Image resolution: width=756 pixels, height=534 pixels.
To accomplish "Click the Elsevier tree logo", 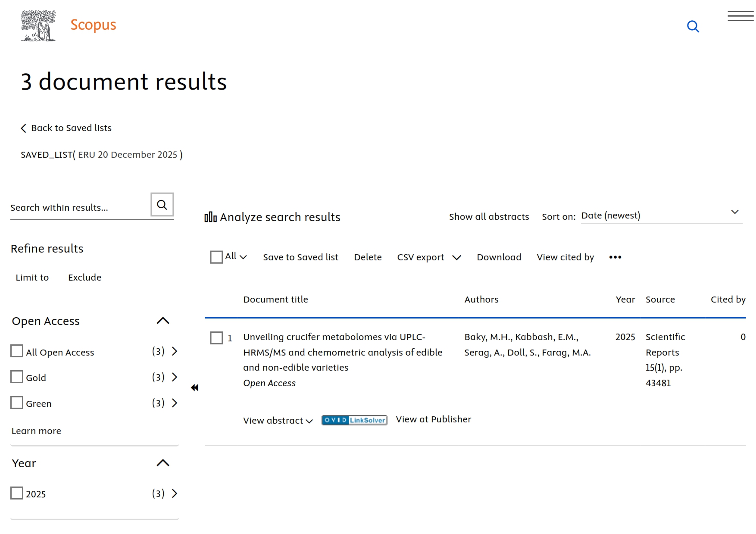I will click(x=38, y=26).
